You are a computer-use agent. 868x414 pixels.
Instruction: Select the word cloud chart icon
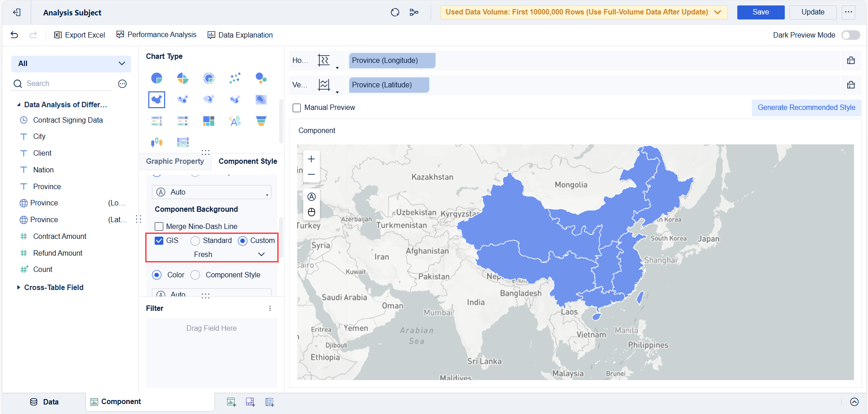[235, 121]
